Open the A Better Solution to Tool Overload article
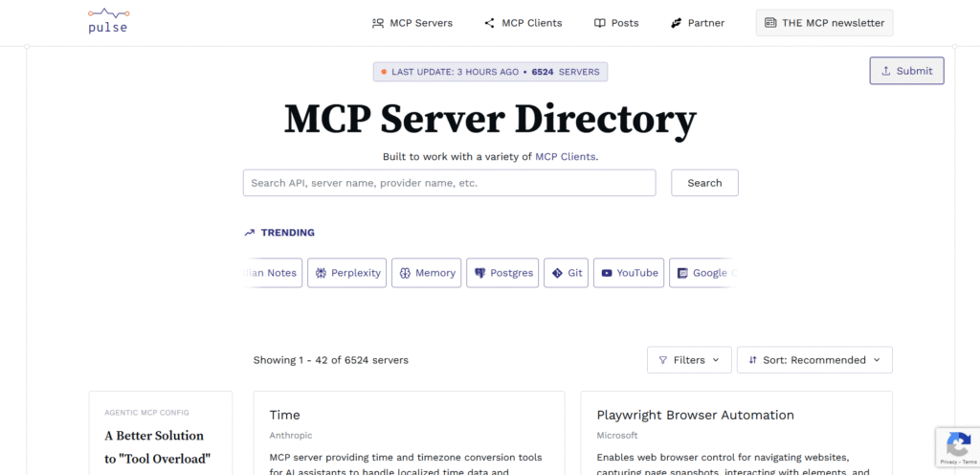980x475 pixels. click(158, 447)
